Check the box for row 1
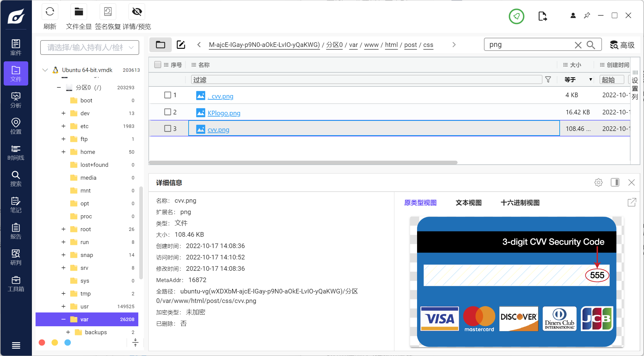 click(167, 95)
